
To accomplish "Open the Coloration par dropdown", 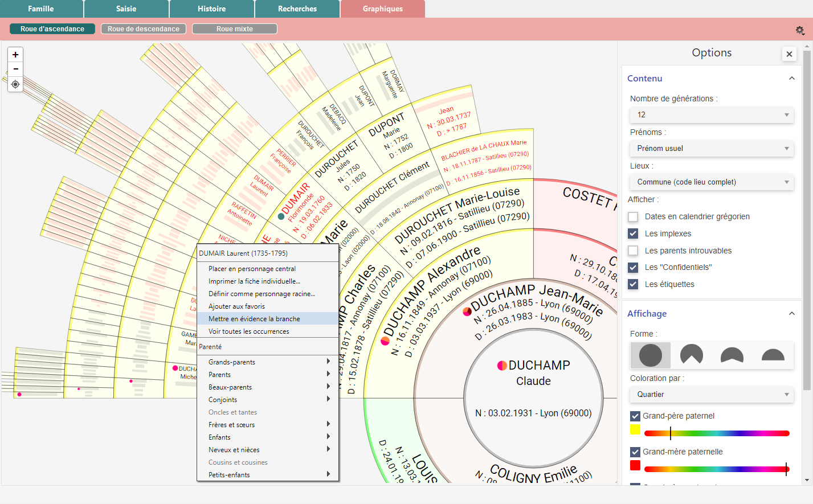I will 712,395.
